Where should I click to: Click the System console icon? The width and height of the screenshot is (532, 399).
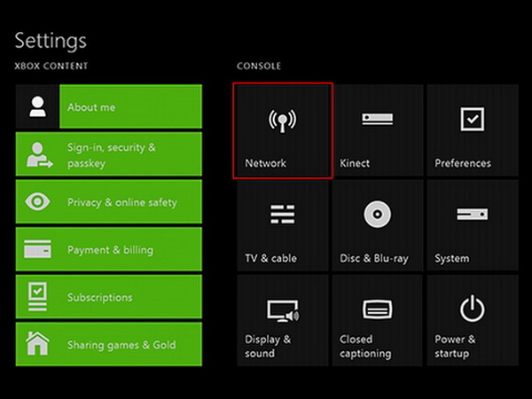473,214
